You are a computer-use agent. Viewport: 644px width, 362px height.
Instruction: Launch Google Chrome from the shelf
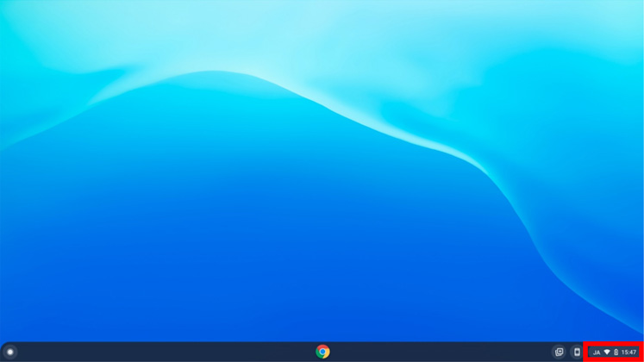click(322, 352)
